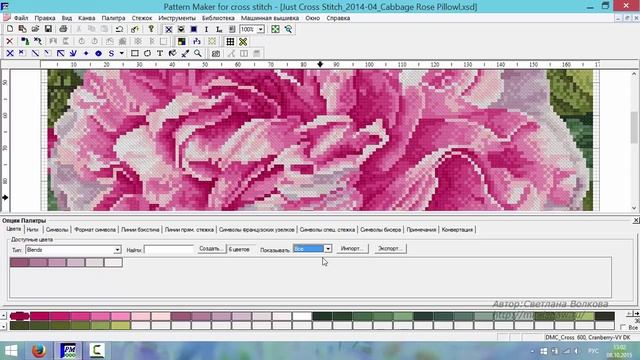640x360 pixels.
Task: Switch to Pattern Maker taskbar icon
Action: click(x=68, y=351)
